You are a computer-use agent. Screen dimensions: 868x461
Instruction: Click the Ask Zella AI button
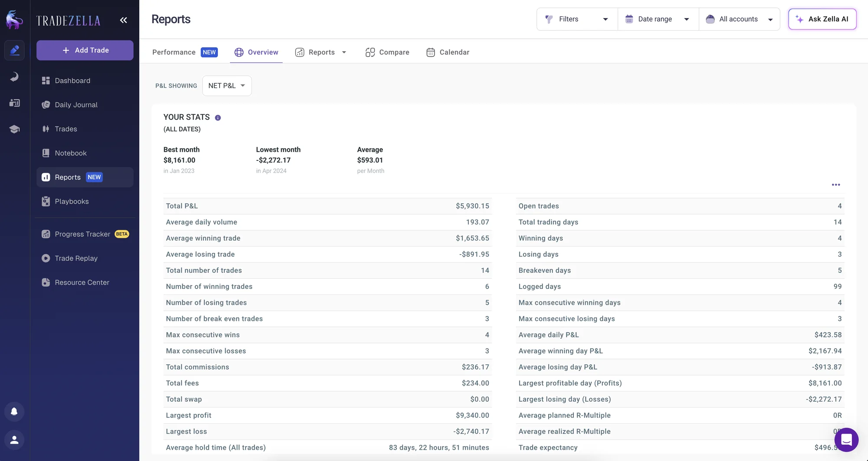822,19
